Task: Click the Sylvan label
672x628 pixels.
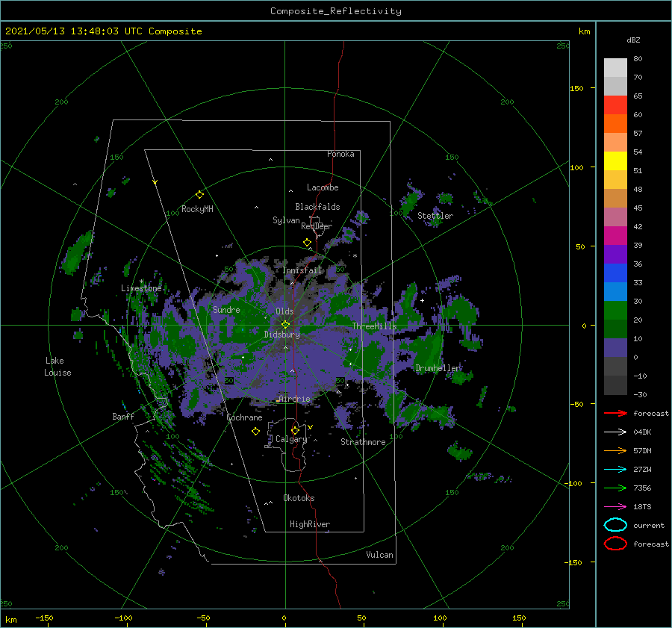Action: [x=286, y=220]
